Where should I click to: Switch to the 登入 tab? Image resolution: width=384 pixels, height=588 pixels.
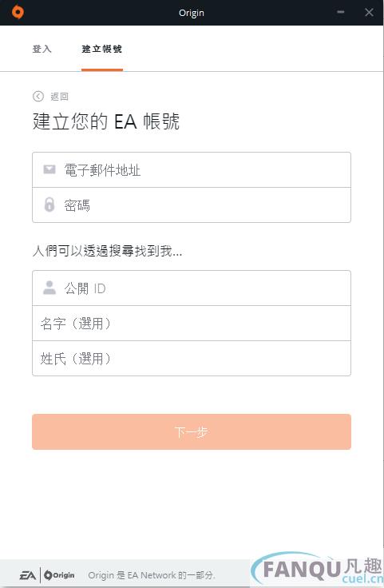pyautogui.click(x=42, y=49)
